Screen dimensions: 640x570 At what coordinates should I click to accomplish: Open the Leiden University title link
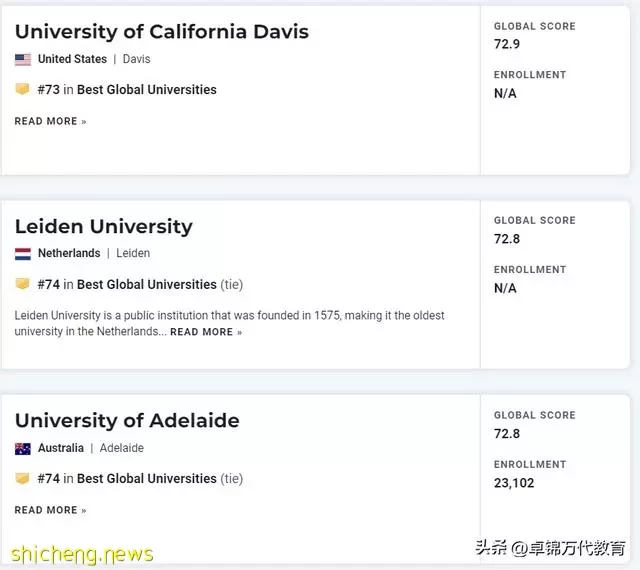point(104,227)
